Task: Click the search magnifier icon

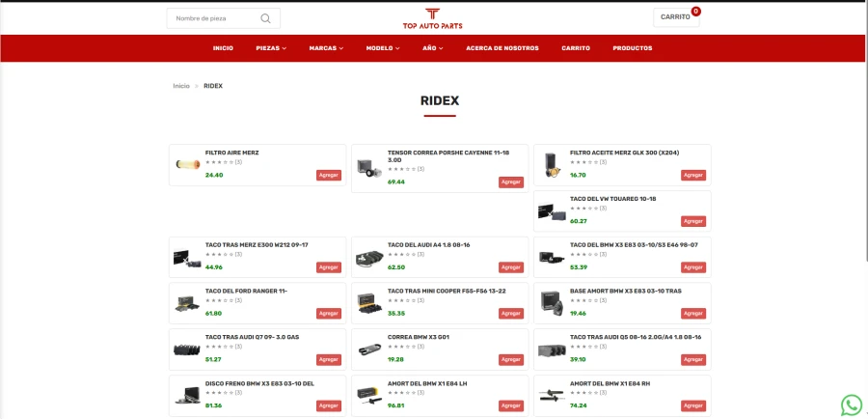Action: tap(266, 18)
